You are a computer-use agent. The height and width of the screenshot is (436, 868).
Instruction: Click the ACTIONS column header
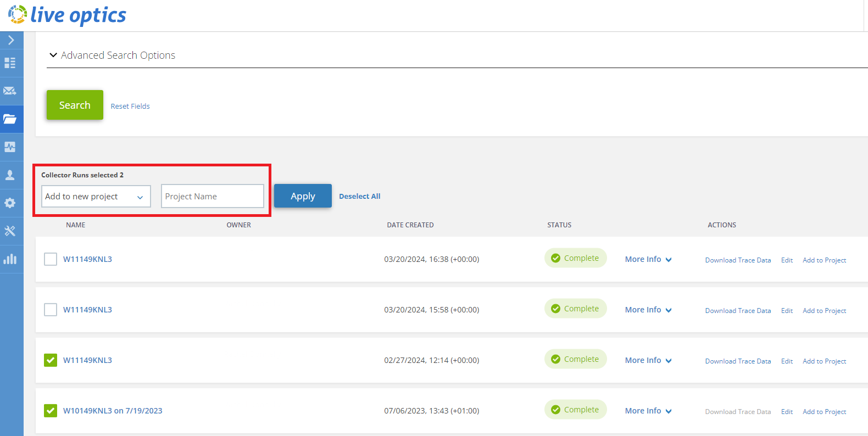(722, 225)
